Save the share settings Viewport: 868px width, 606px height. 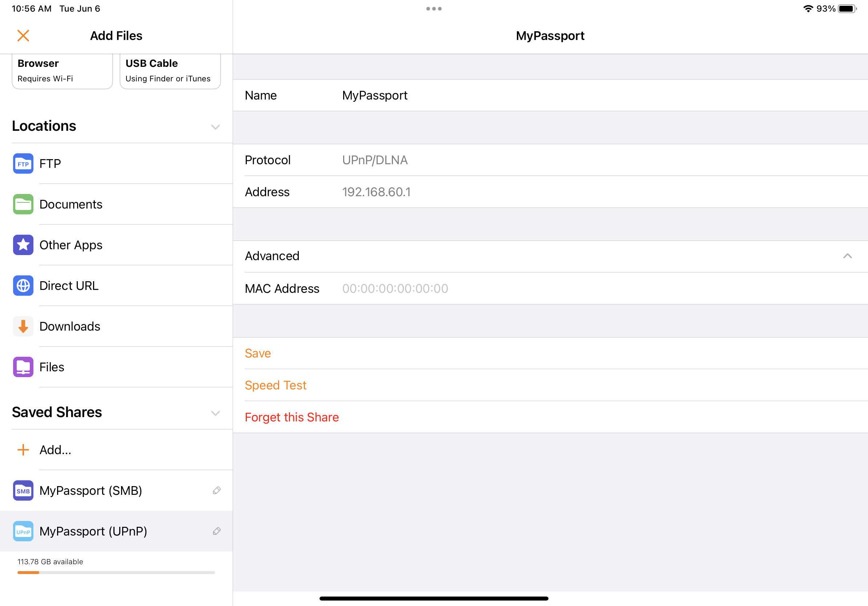(258, 353)
